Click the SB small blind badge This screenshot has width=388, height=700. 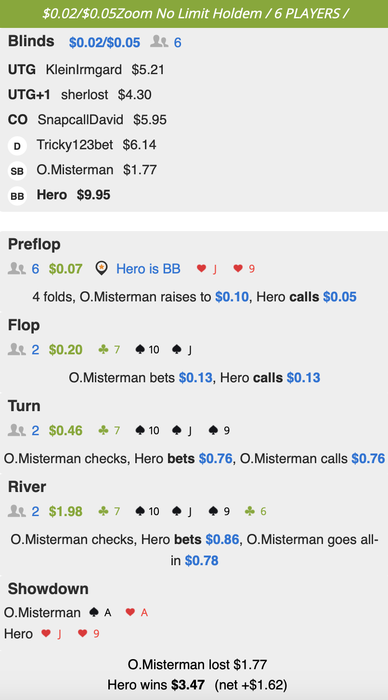click(x=17, y=171)
